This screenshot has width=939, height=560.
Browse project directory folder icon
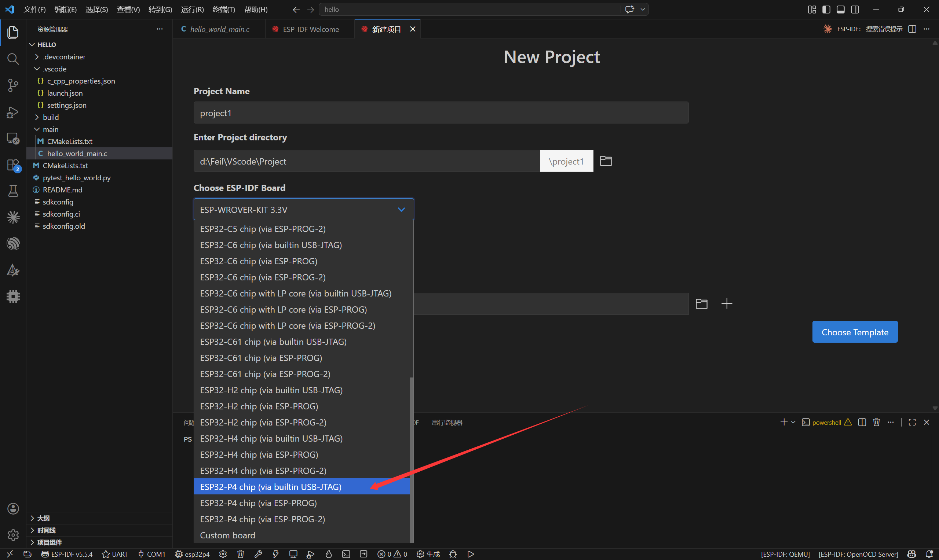[x=606, y=161]
